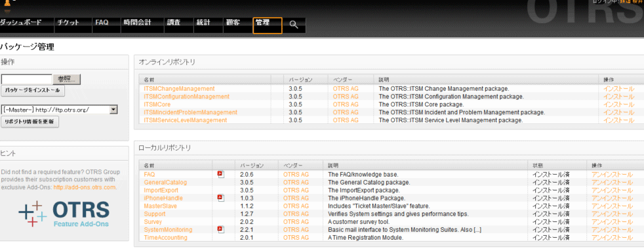This screenshot has width=644, height=251.
Task: Click OTRS AG vendor link for MasterSlave
Action: pos(296,206)
